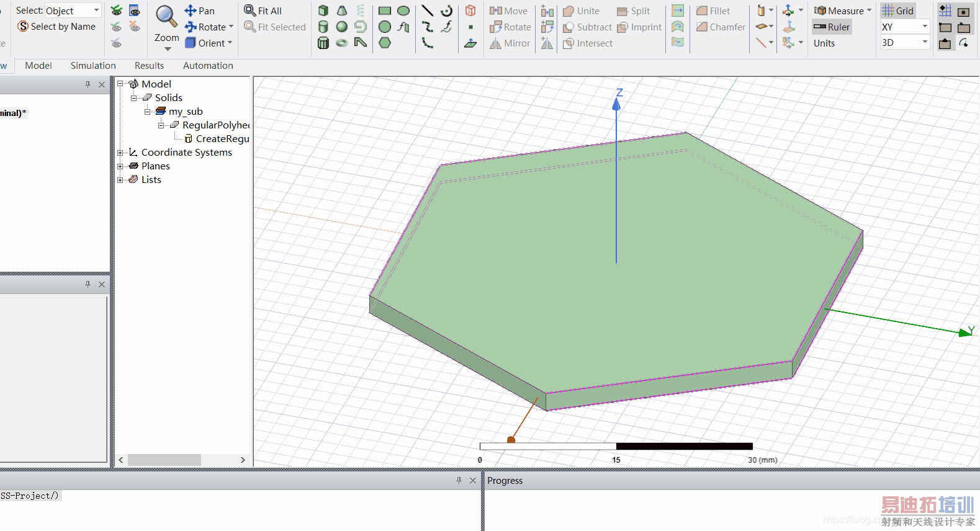Viewport: 980px width, 531px height.
Task: Click the Rotate view button
Action: (x=209, y=27)
